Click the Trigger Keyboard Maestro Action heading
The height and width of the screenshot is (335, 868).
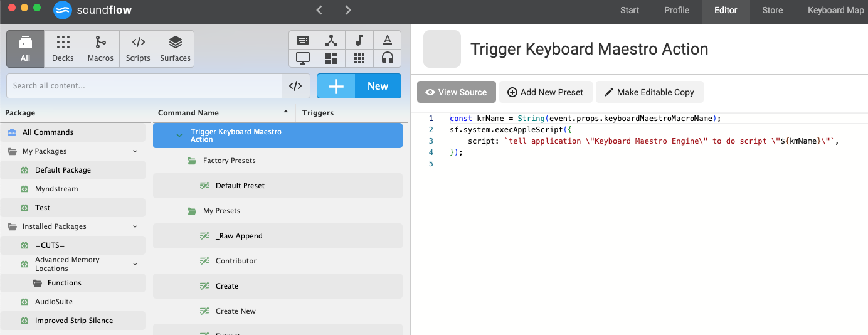coord(590,49)
